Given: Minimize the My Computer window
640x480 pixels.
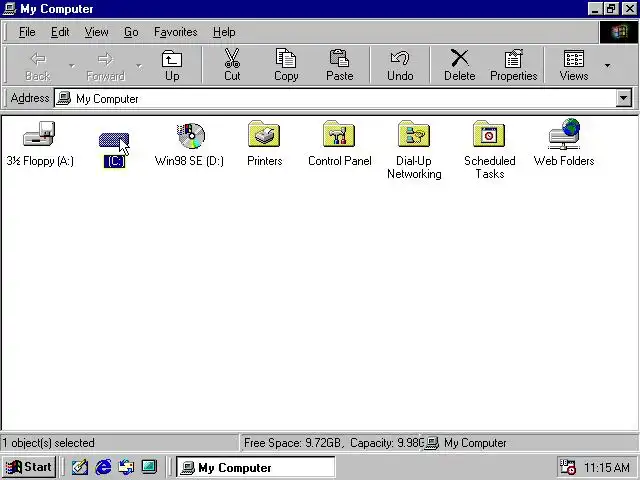Looking at the screenshot, I should point(596,9).
